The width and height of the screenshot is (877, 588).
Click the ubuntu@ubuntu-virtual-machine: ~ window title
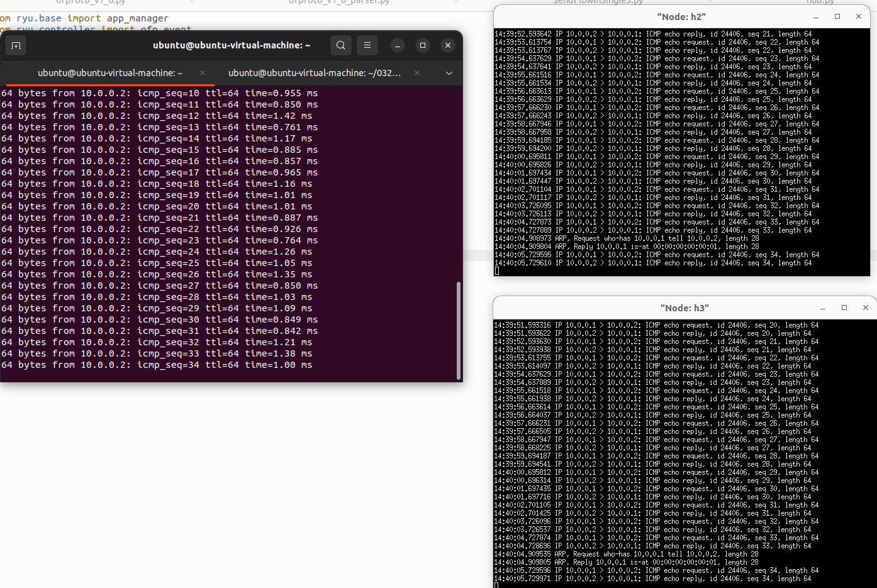[x=232, y=45]
